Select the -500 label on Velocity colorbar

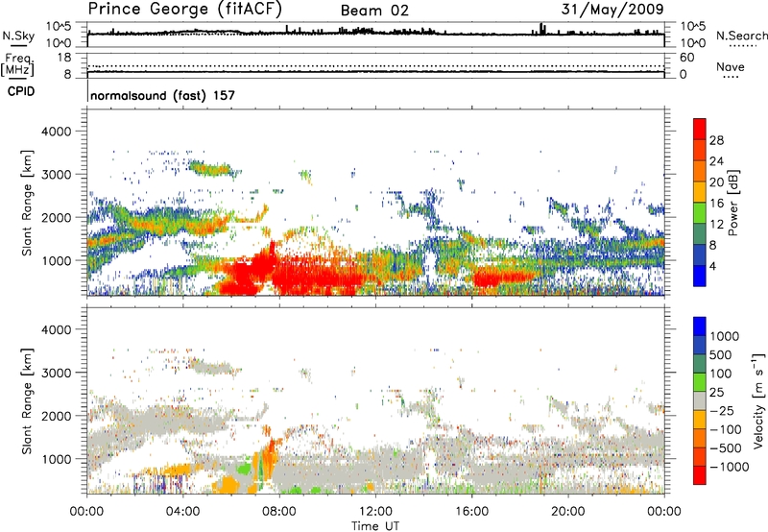(x=726, y=447)
